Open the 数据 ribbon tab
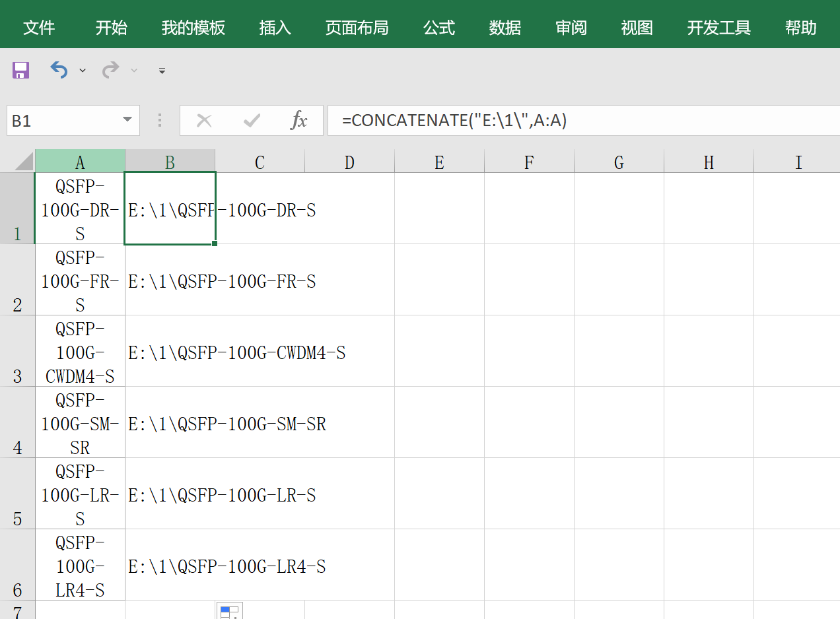Image resolution: width=840 pixels, height=619 pixels. [505, 28]
